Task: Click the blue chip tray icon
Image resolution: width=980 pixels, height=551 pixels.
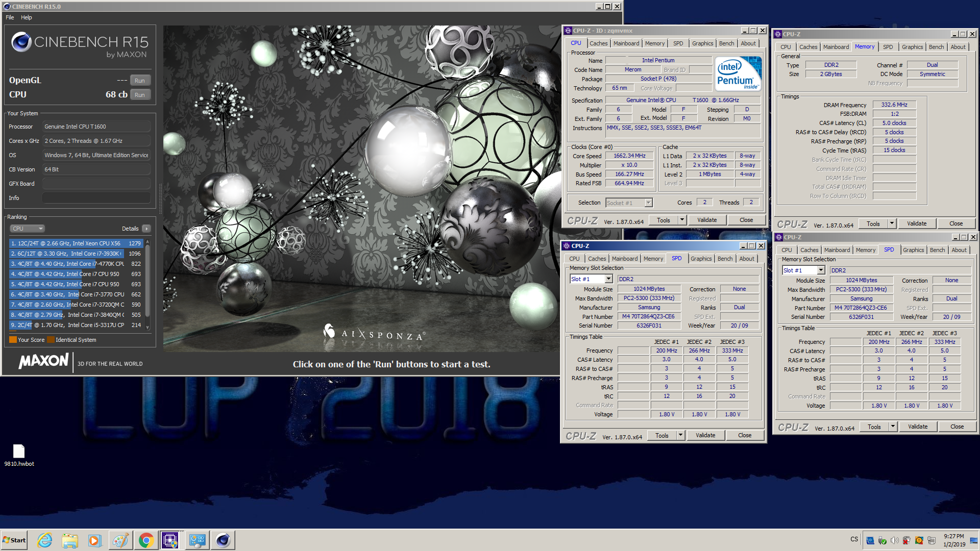Action: point(870,540)
